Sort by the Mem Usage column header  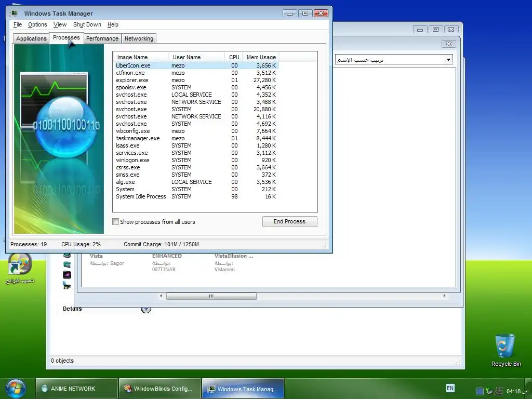[261, 57]
